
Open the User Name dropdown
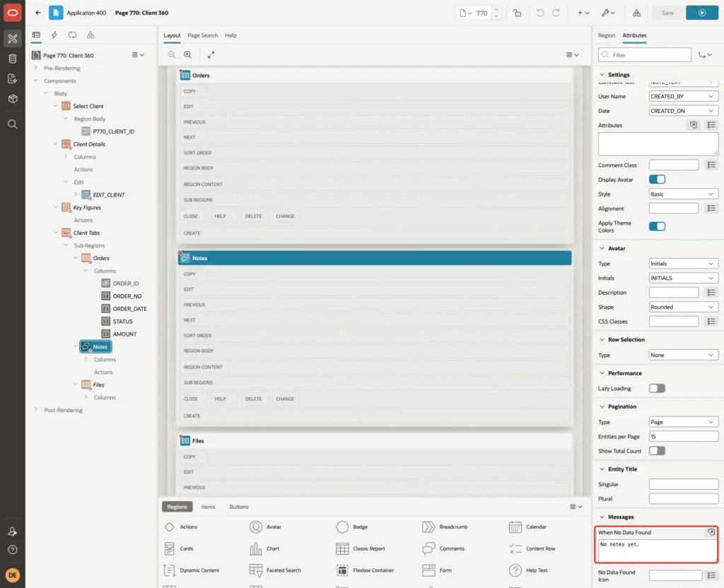[683, 96]
